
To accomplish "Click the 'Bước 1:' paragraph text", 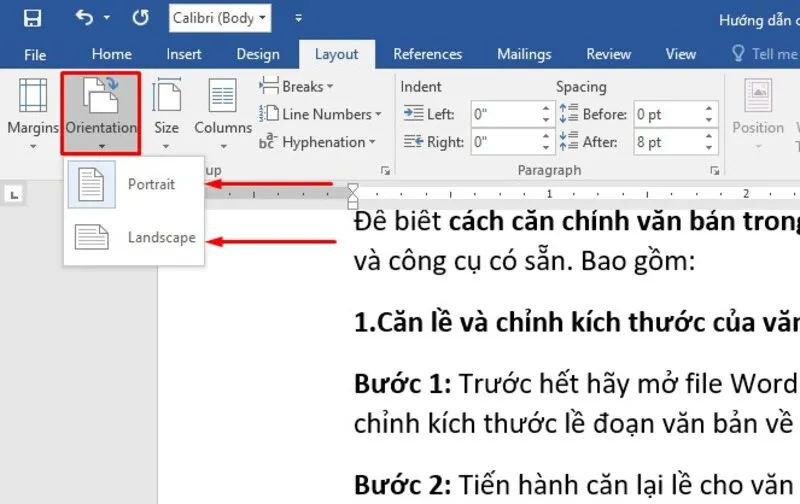I will [x=577, y=384].
